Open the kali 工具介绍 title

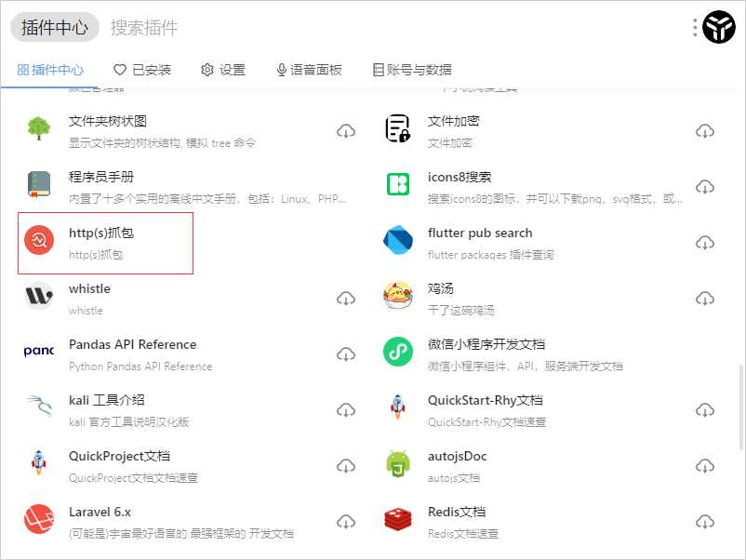[x=107, y=400]
